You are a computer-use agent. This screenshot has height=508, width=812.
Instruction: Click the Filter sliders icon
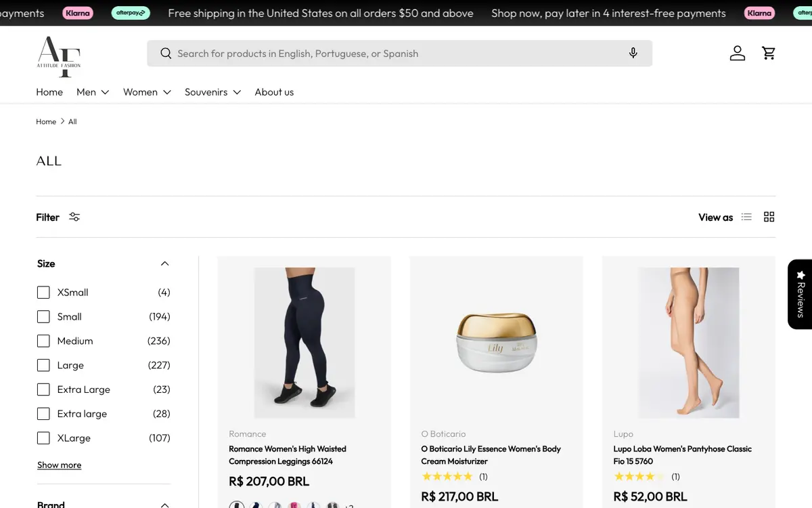point(74,217)
